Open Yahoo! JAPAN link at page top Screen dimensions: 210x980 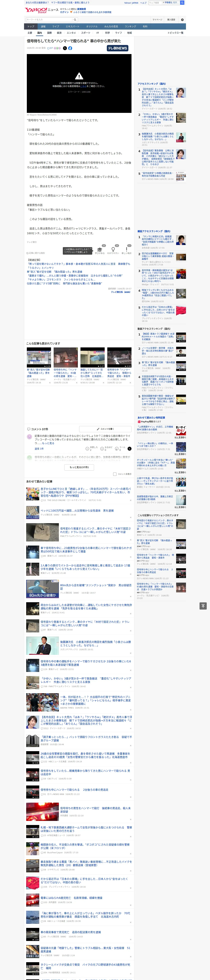[x=131, y=3]
